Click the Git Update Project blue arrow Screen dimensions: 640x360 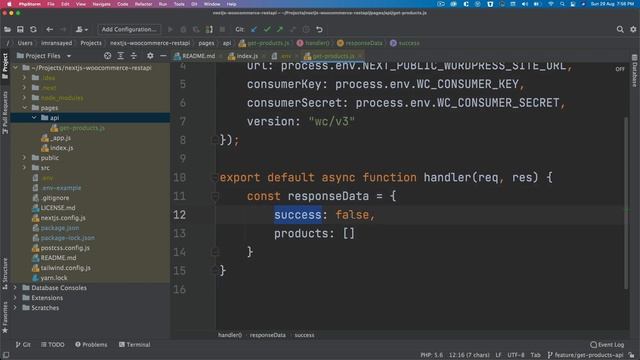254,29
